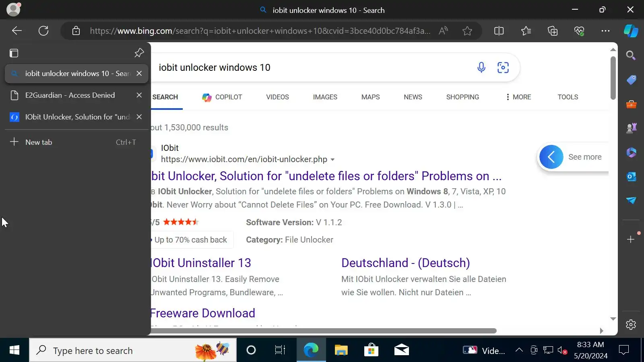Click the taskbar Type here to search box

[133, 350]
